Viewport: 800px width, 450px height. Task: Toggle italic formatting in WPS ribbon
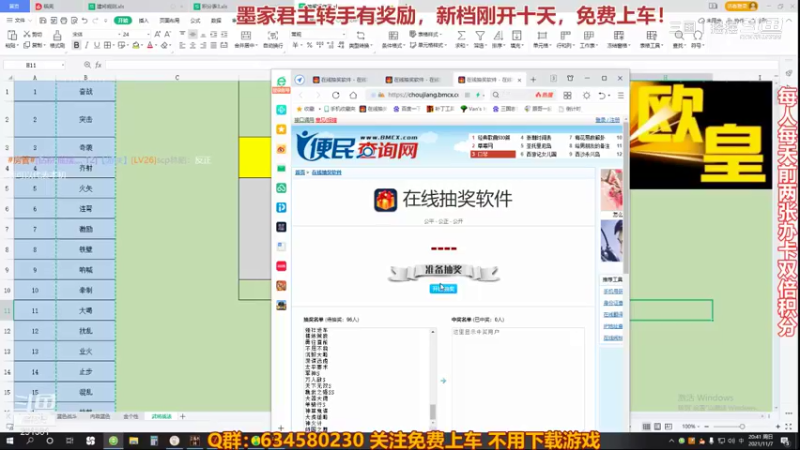tap(87, 45)
